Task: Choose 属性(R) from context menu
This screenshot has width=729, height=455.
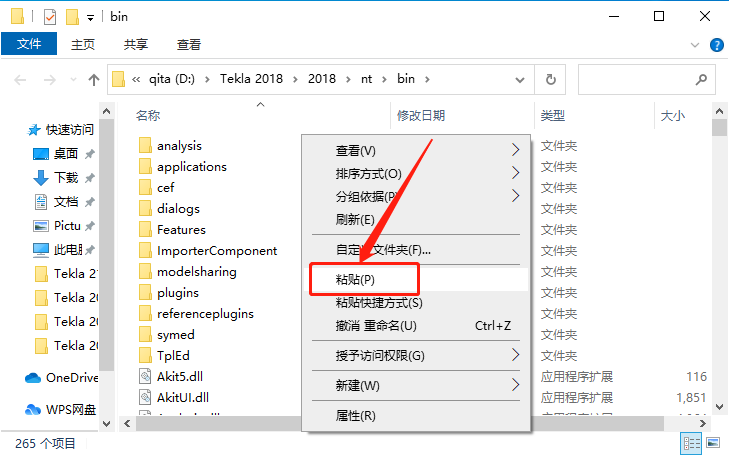Action: click(416, 415)
